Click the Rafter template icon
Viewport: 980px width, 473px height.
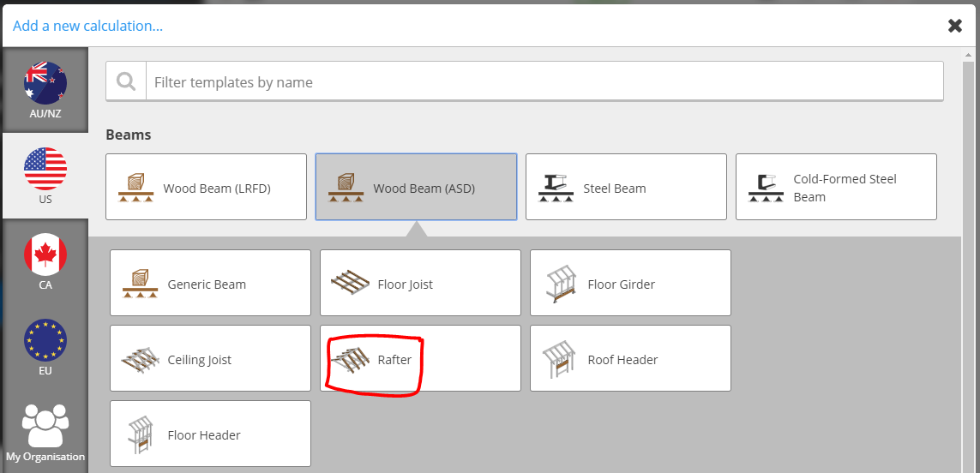[350, 359]
